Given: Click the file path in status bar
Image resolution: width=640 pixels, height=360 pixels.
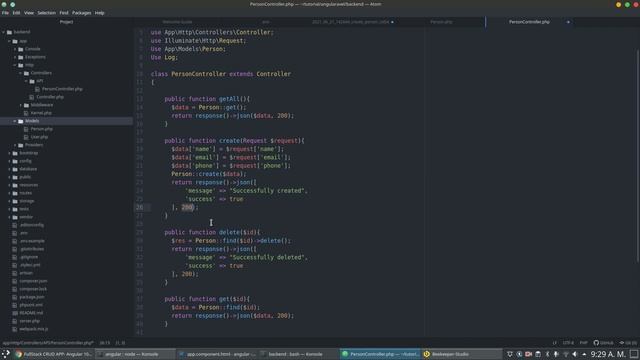Looking at the screenshot, I should 48,343.
